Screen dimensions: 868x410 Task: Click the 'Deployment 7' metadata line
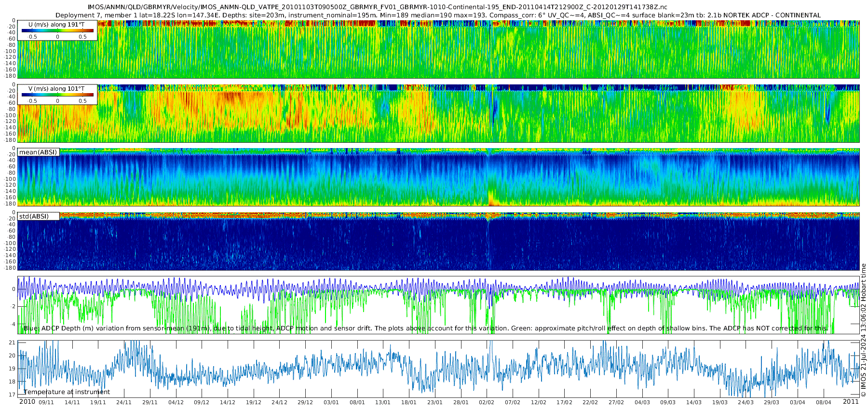point(438,15)
